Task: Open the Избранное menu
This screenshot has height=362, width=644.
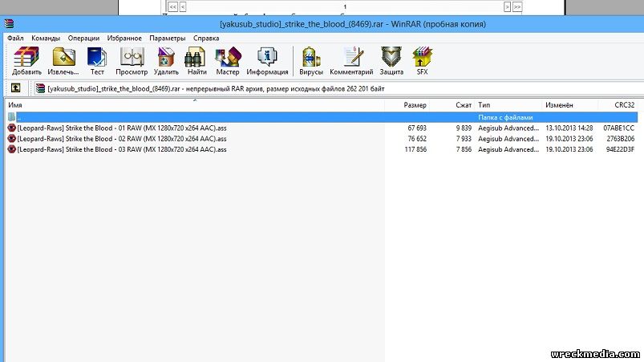Action: [x=124, y=38]
